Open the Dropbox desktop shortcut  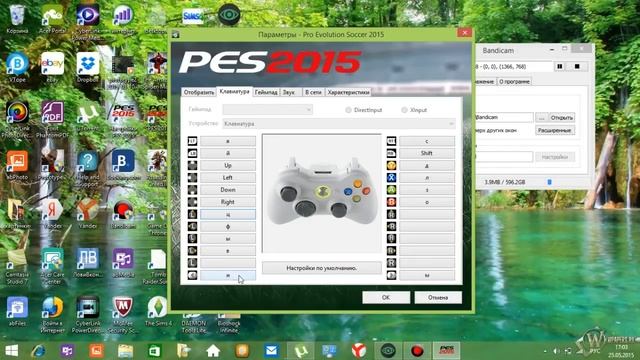click(x=87, y=67)
